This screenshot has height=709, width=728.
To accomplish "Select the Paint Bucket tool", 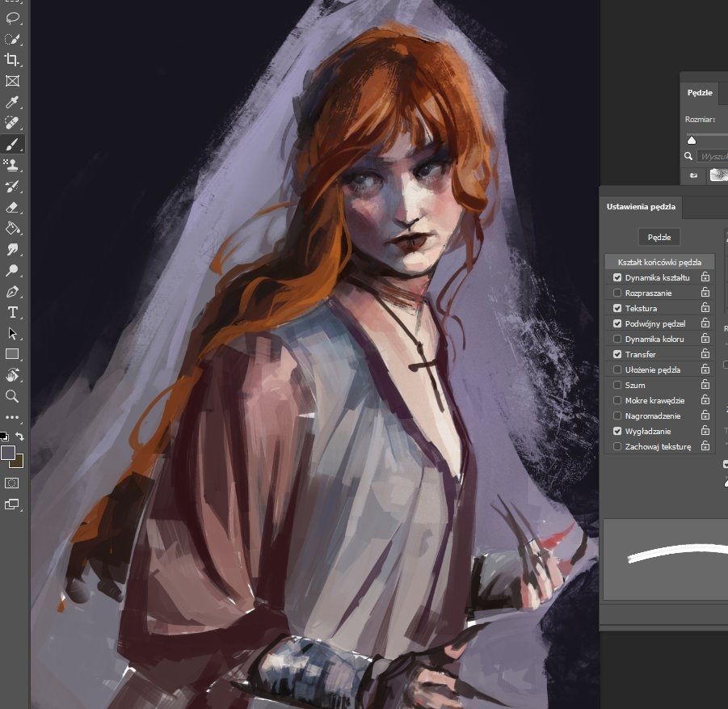I will pyautogui.click(x=12, y=228).
